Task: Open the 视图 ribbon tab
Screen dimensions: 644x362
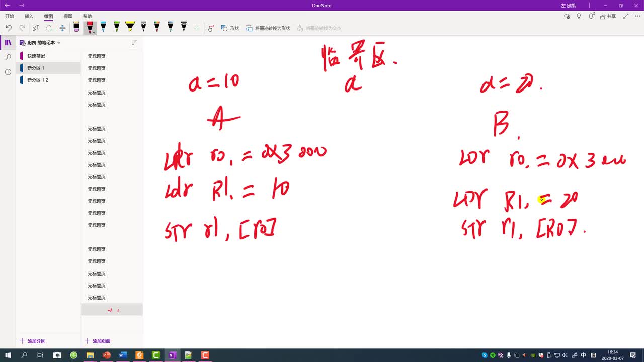Action: point(68,16)
